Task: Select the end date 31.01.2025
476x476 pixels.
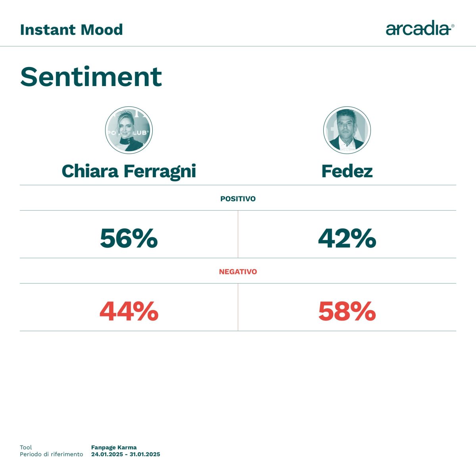Action: (145, 454)
